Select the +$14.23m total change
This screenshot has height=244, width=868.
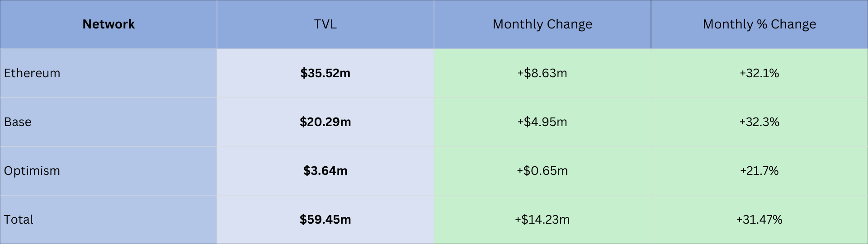click(x=542, y=220)
